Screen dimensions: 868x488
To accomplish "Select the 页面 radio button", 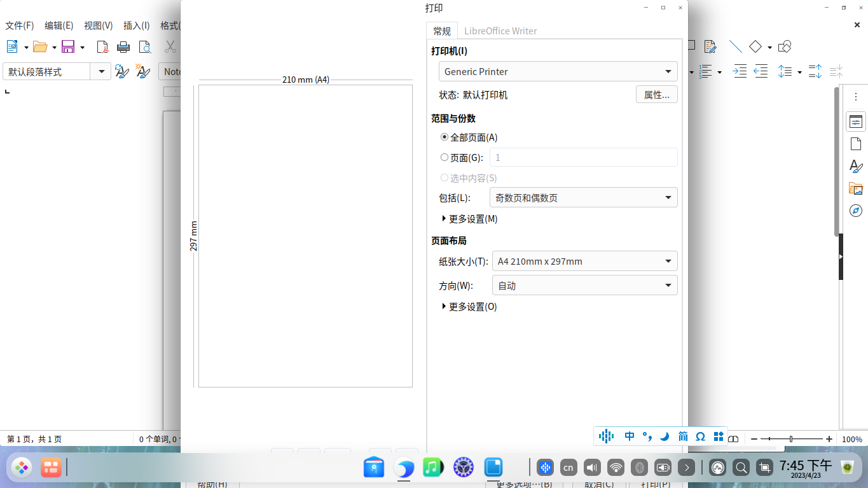I will pyautogui.click(x=444, y=157).
